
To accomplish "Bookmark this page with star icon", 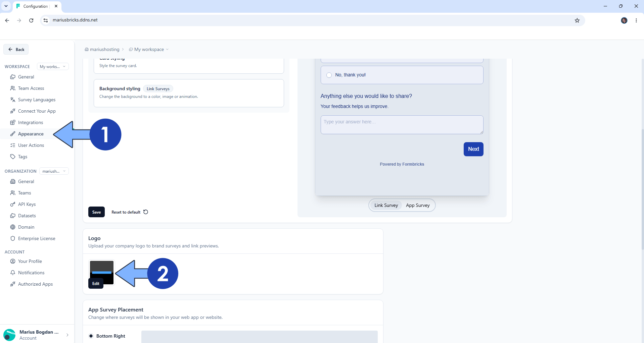I will 577,20.
